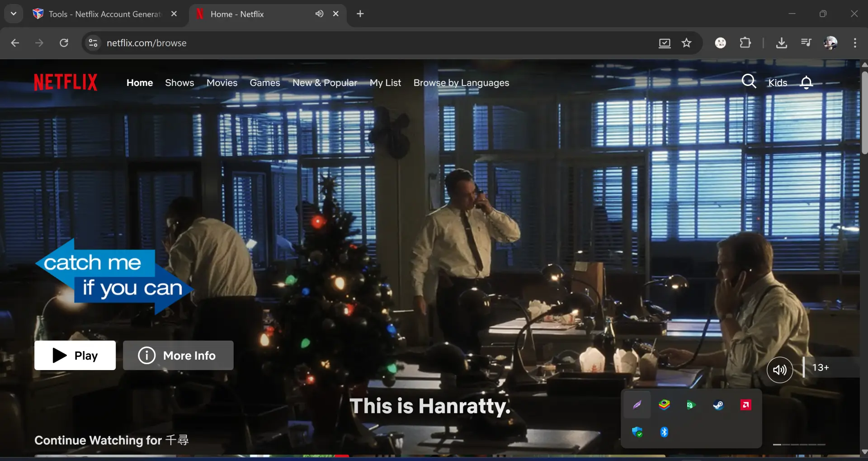Image resolution: width=868 pixels, height=461 pixels.
Task: Close the Netflix Account Generator tab
Action: (174, 14)
